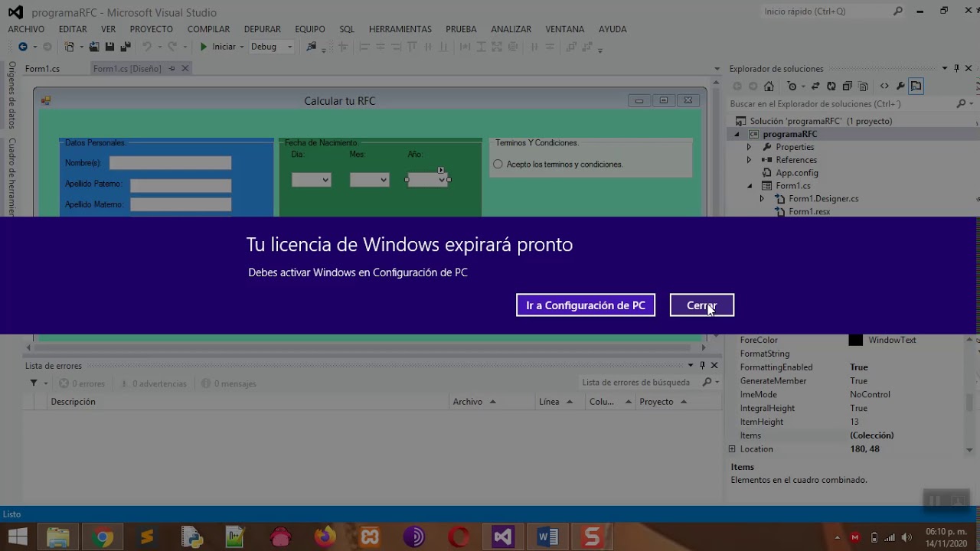This screenshot has width=980, height=551.
Task: Open the ARCHIVO menu
Action: (26, 29)
